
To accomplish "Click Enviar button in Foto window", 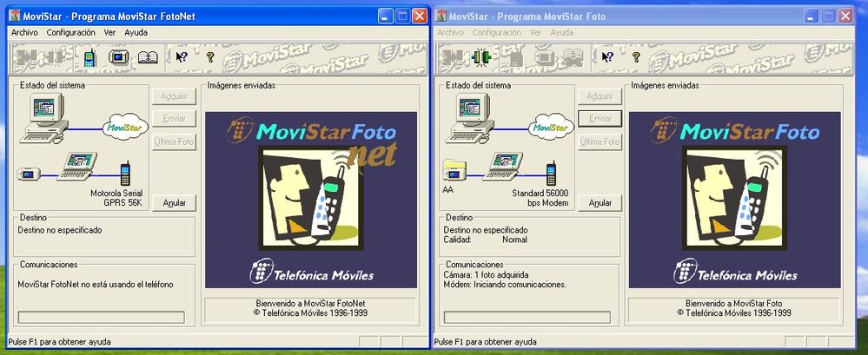I will tap(600, 118).
